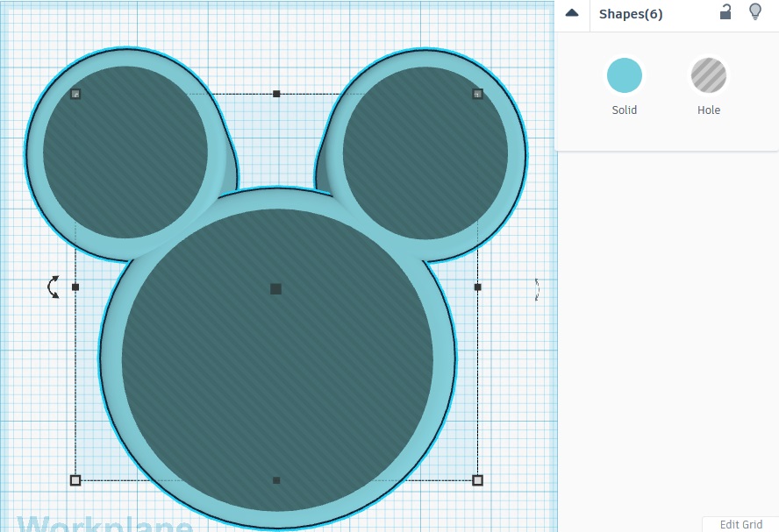
Task: Click the faint rotate arrow right of selection
Action: pyautogui.click(x=537, y=289)
